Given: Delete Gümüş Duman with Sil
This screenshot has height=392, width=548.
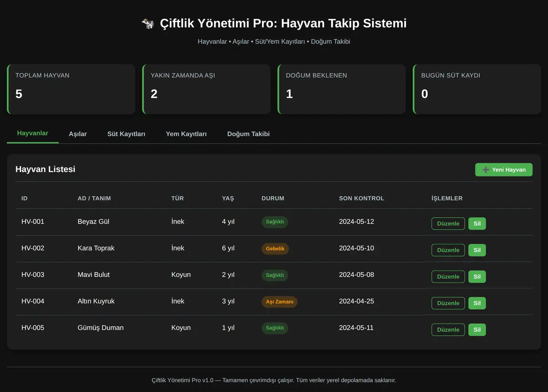Looking at the screenshot, I should 477,329.
